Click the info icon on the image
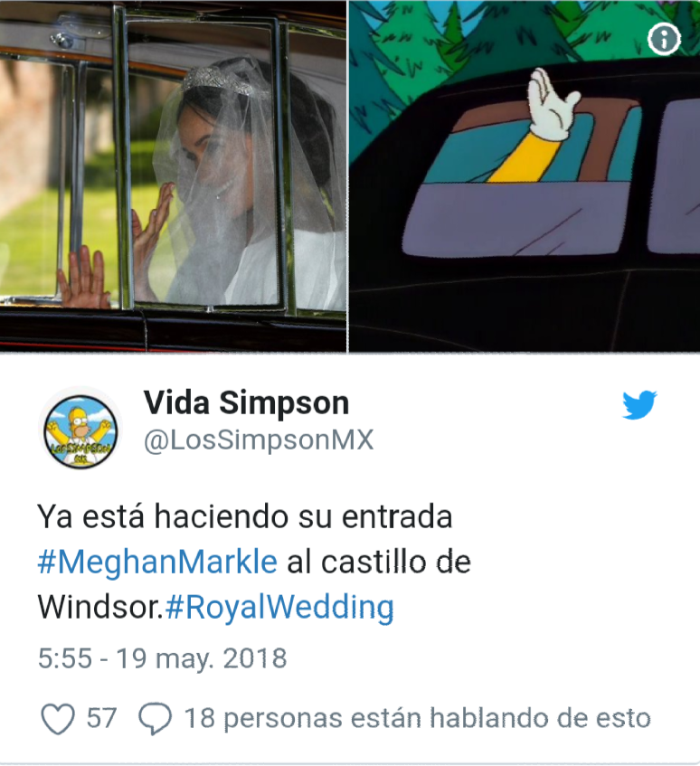The image size is (700, 766). pyautogui.click(x=665, y=39)
